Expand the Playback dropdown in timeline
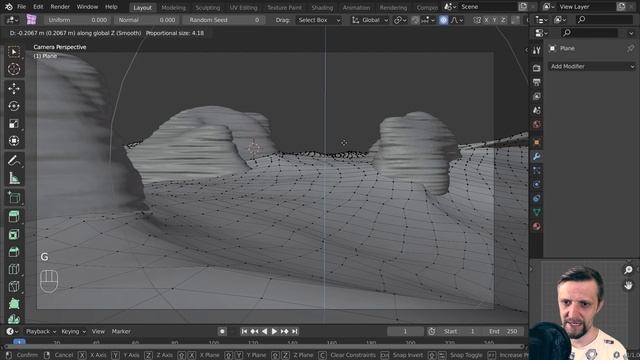 pyautogui.click(x=41, y=331)
